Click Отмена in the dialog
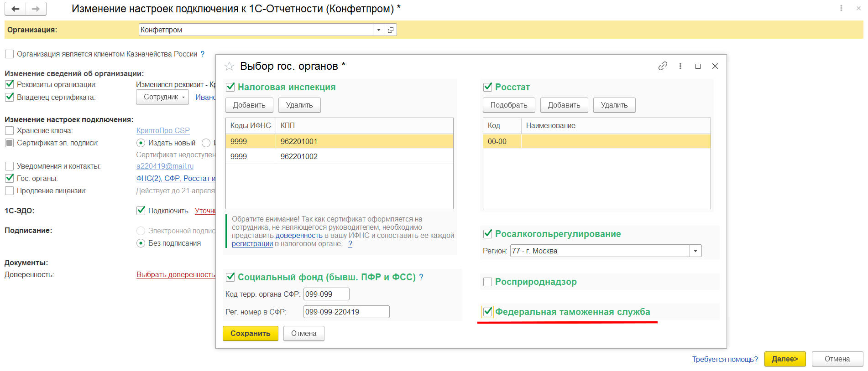The image size is (868, 371). click(303, 333)
